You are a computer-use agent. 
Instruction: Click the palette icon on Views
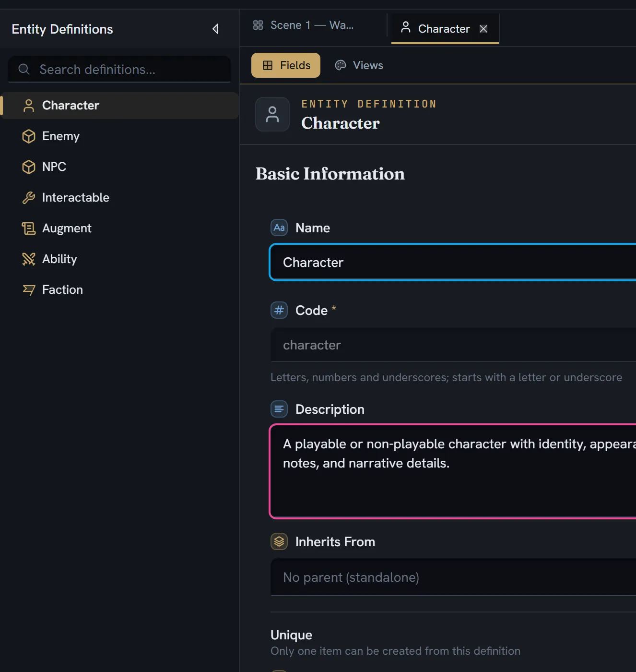tap(341, 65)
